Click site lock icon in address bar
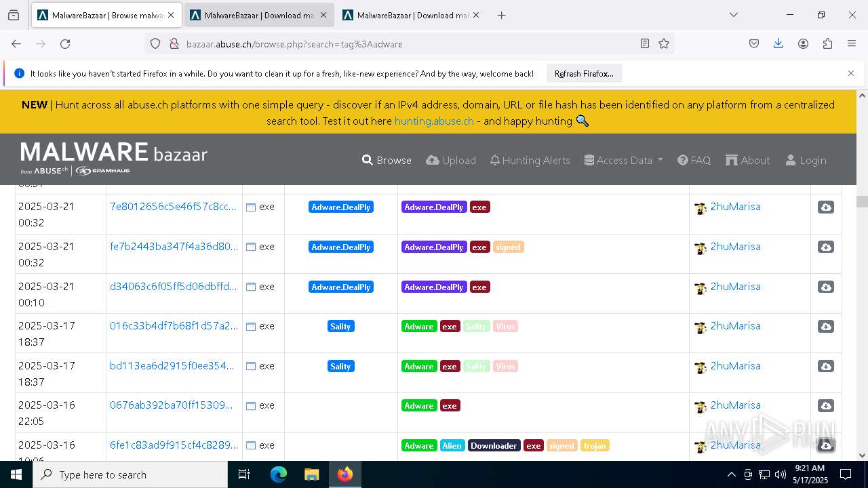This screenshot has height=488, width=868. tap(174, 43)
